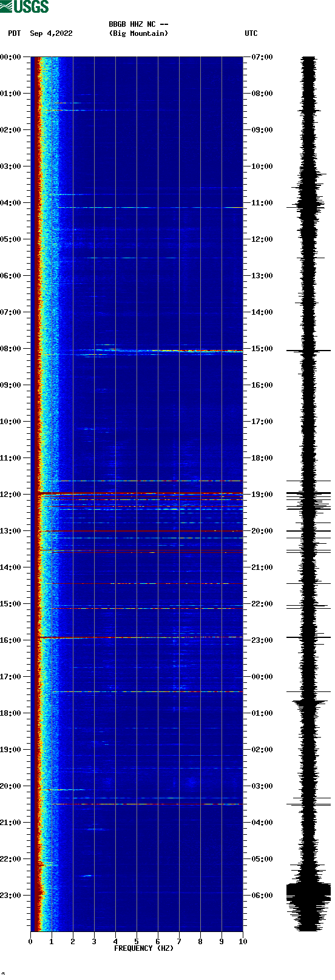The image size is (335, 980).
Task: Click the 16:00 PDT time label
Action: point(11,640)
